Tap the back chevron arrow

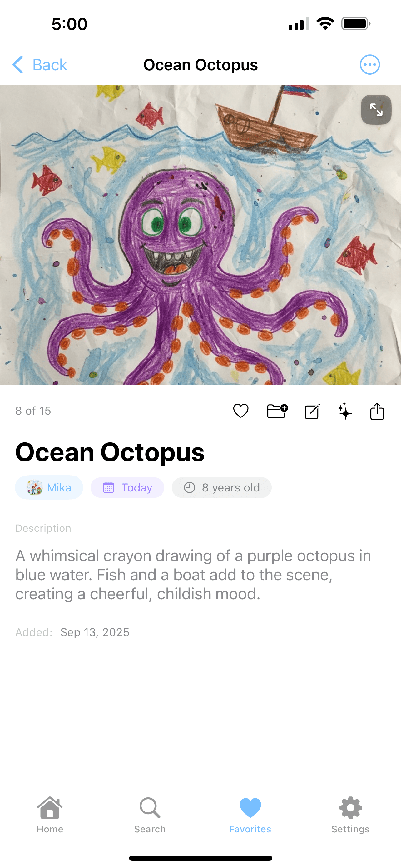18,65
